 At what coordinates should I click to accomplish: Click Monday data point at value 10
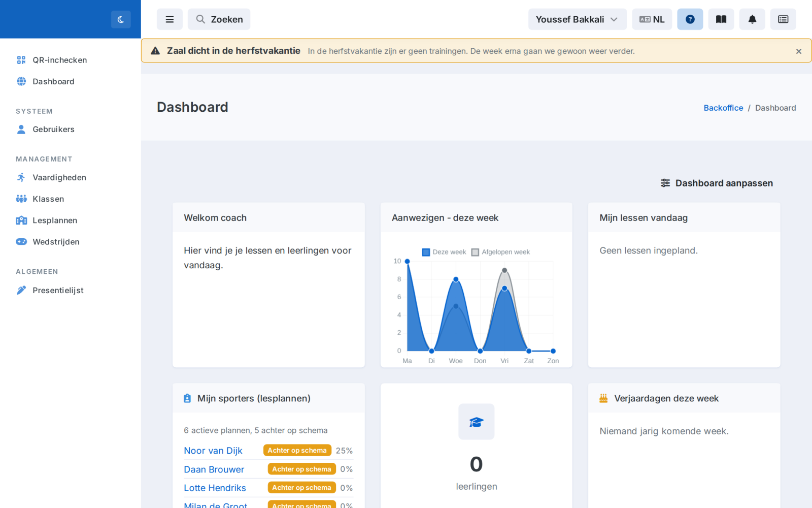[x=407, y=261]
